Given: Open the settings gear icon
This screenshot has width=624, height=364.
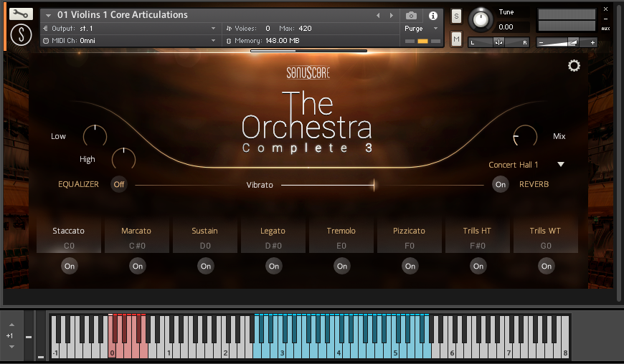Looking at the screenshot, I should coord(574,66).
